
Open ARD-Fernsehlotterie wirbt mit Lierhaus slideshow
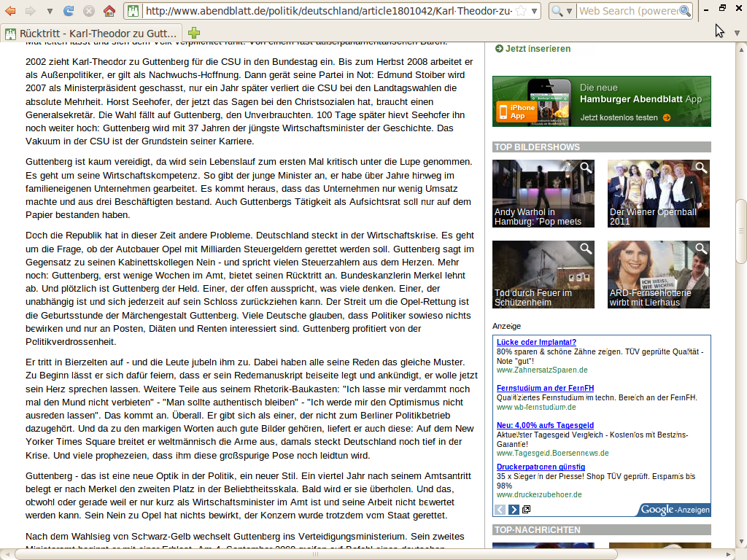(659, 274)
